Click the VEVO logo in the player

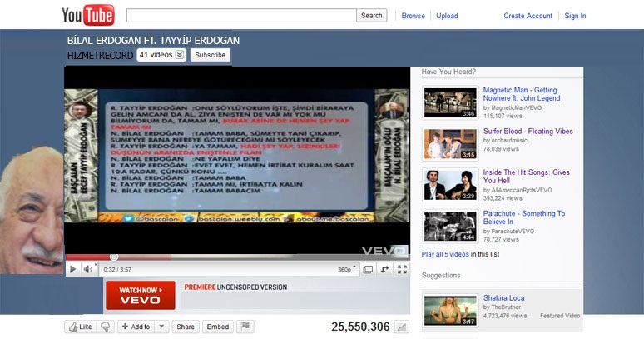tap(384, 251)
